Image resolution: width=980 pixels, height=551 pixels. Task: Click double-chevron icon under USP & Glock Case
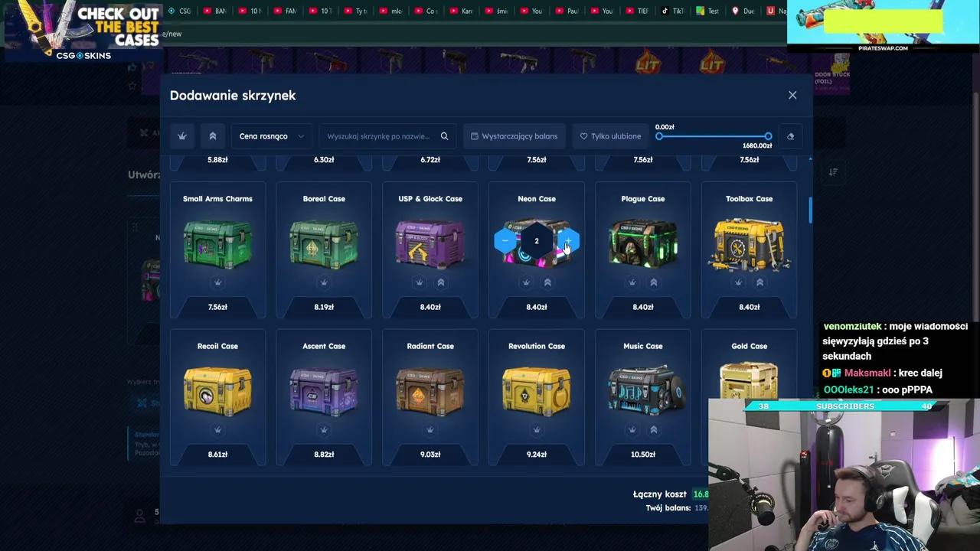(x=441, y=282)
